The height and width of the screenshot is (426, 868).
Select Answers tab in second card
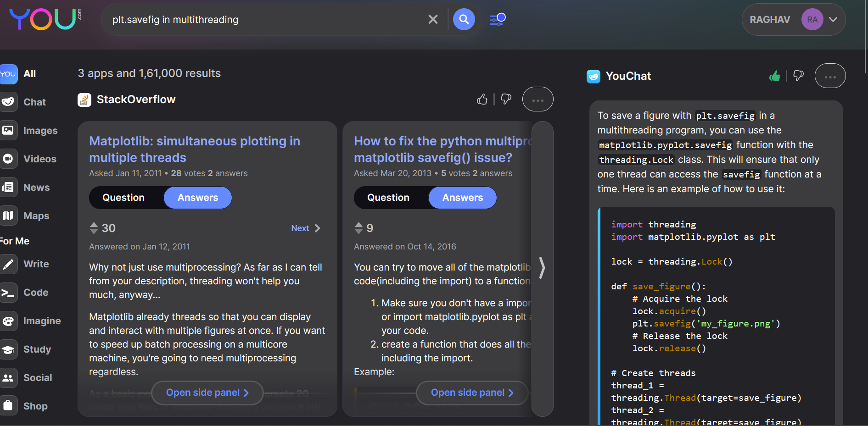462,198
